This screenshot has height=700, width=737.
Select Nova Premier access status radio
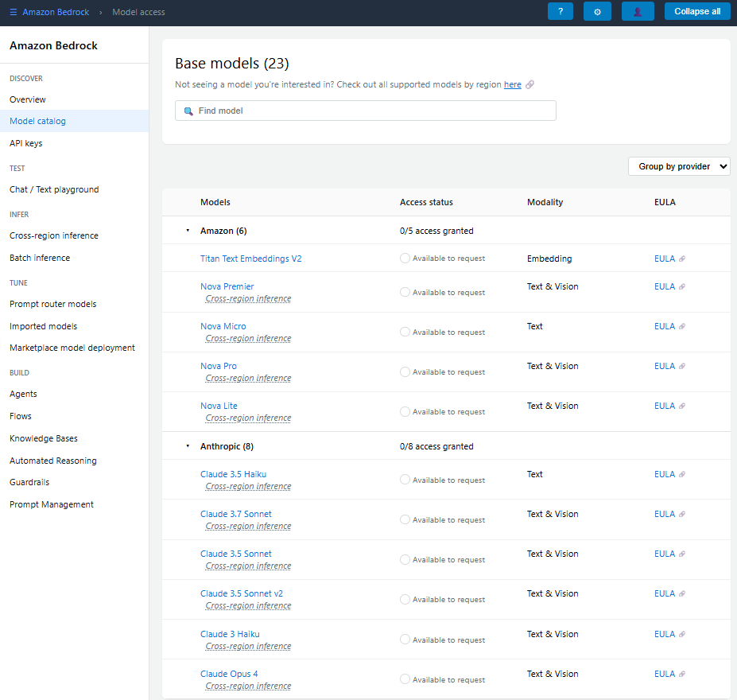[x=405, y=292]
